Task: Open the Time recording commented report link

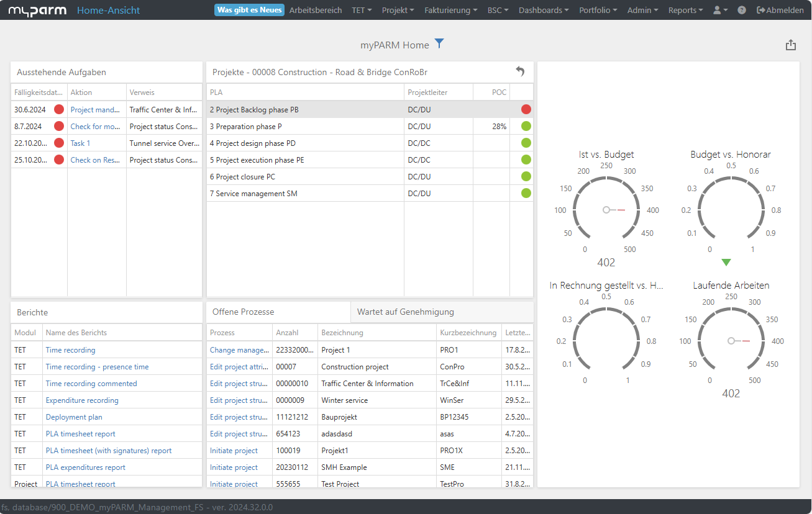Action: coord(91,384)
